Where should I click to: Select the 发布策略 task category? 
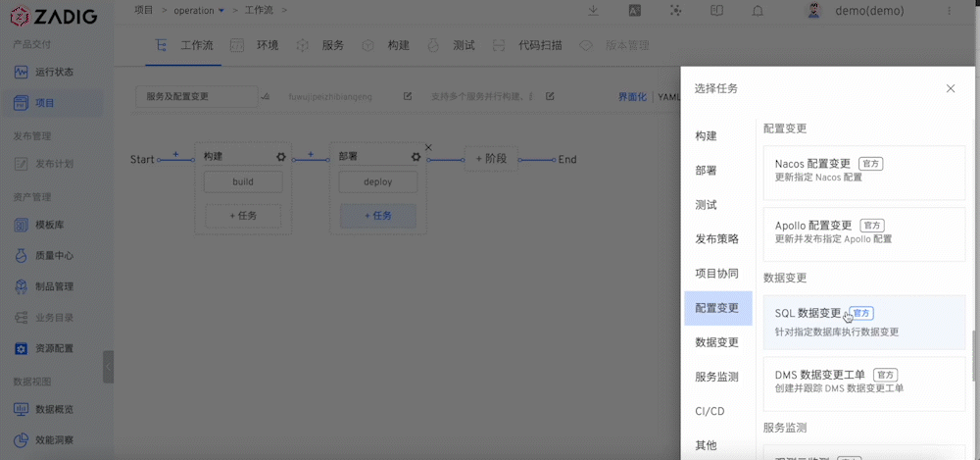click(x=718, y=239)
